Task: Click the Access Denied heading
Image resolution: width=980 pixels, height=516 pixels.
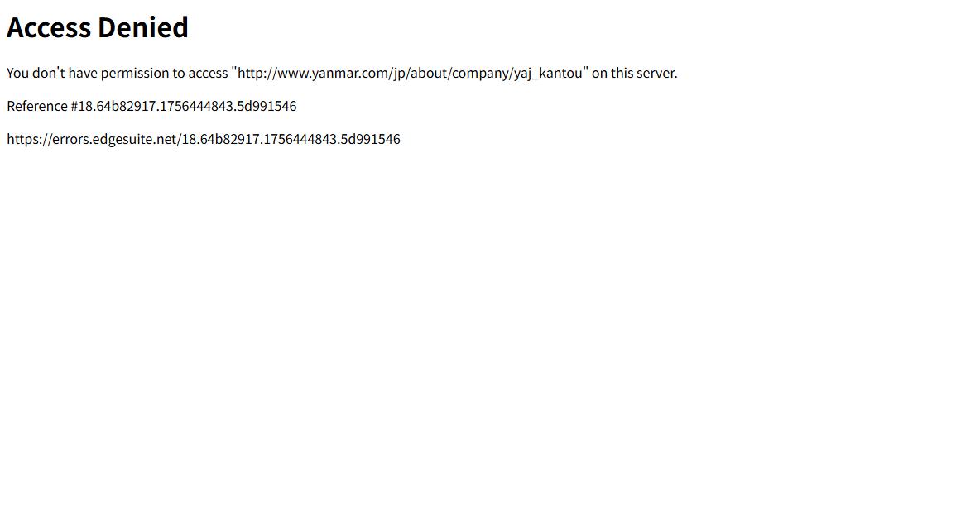Action: [x=98, y=27]
